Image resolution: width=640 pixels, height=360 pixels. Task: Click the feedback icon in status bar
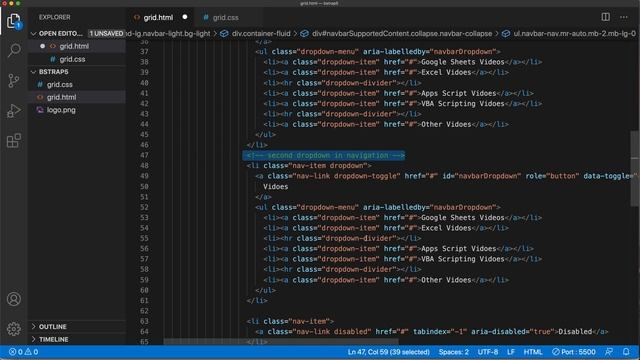(609, 351)
